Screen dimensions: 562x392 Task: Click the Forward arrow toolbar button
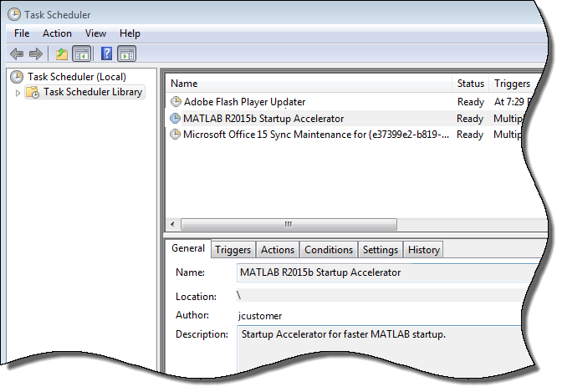[x=35, y=54]
